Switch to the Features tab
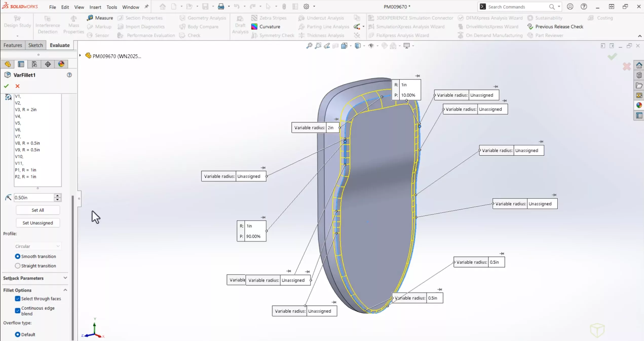Screen dimensions: 644x341 coord(12,45)
